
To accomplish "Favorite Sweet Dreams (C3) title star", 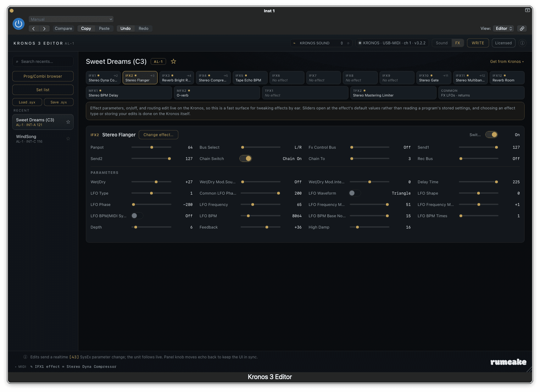I will (173, 61).
